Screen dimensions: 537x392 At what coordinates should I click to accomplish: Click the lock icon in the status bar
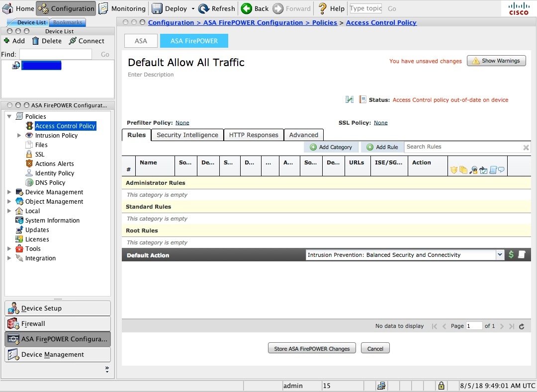pyautogui.click(x=441, y=386)
